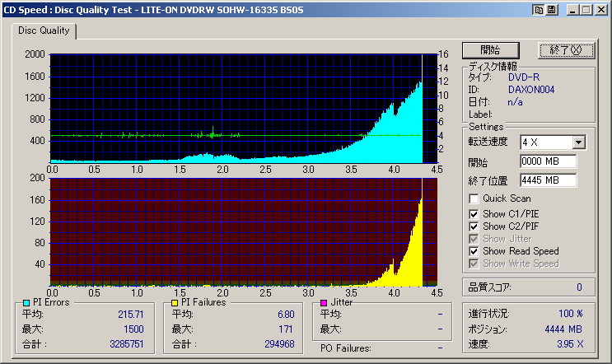Click the 終了位置 4445 MB input field

(x=548, y=180)
